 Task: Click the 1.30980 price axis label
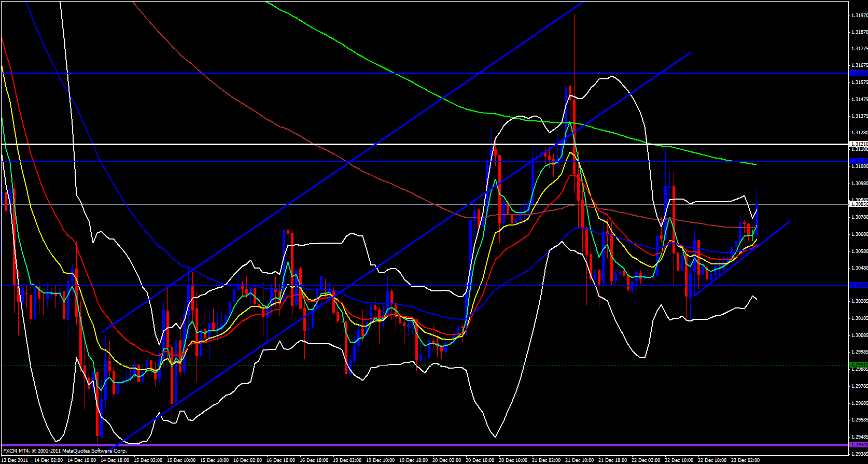click(x=860, y=184)
